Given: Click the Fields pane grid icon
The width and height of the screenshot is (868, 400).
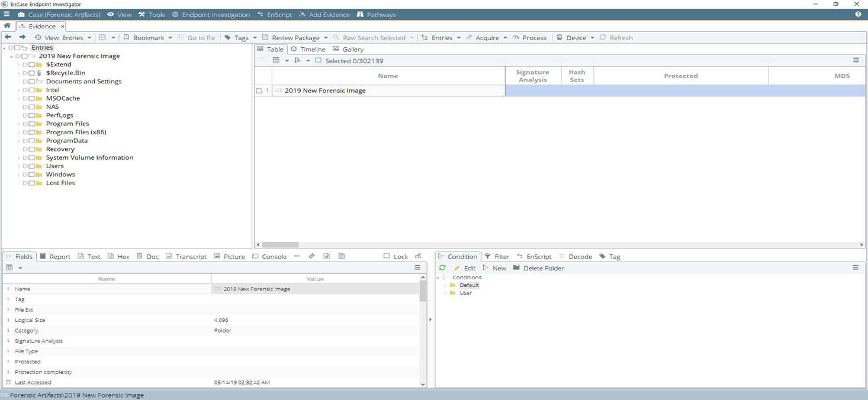Looking at the screenshot, I should [9, 267].
